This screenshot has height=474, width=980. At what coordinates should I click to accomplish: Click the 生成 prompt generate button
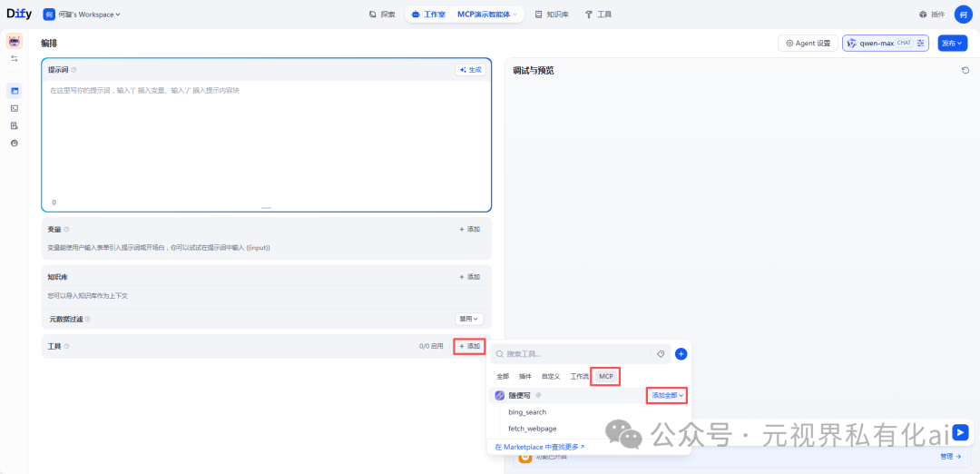[470, 70]
